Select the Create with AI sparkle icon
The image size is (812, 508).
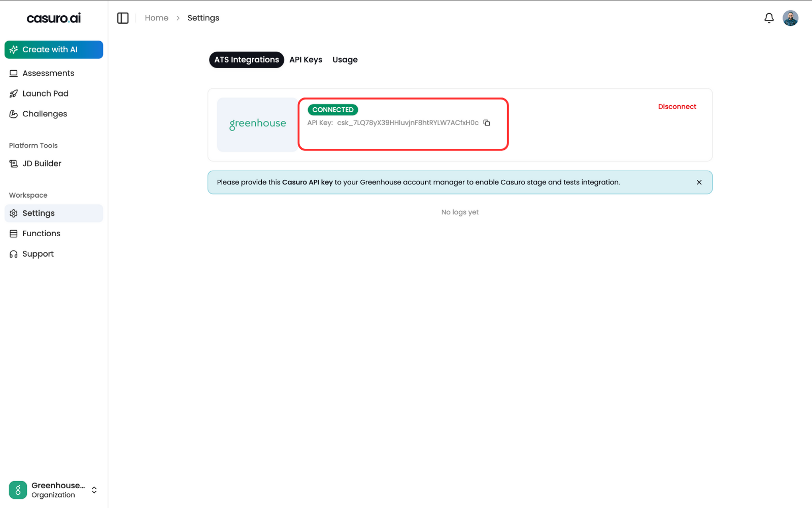[14, 49]
